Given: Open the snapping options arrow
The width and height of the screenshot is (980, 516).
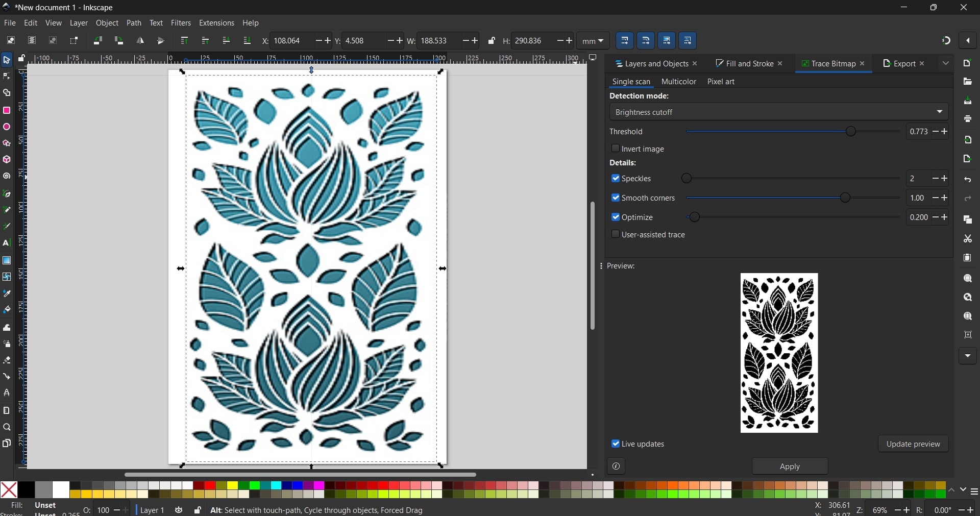Looking at the screenshot, I should (x=968, y=41).
